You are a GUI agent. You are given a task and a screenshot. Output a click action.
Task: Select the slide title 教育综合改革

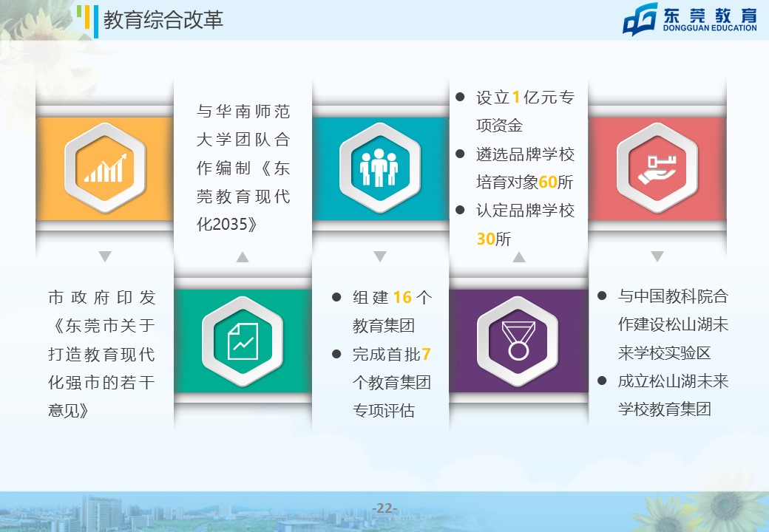tap(163, 20)
